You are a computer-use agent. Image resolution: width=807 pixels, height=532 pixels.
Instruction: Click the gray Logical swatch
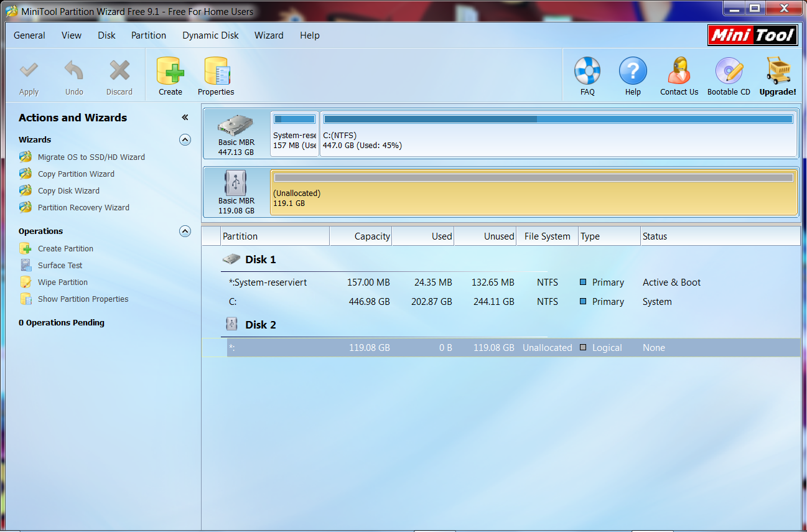coord(583,348)
